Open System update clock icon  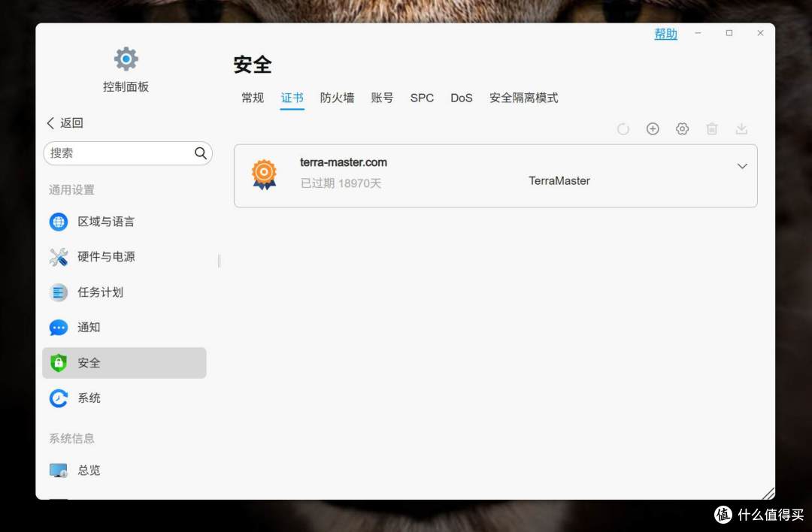coord(59,398)
